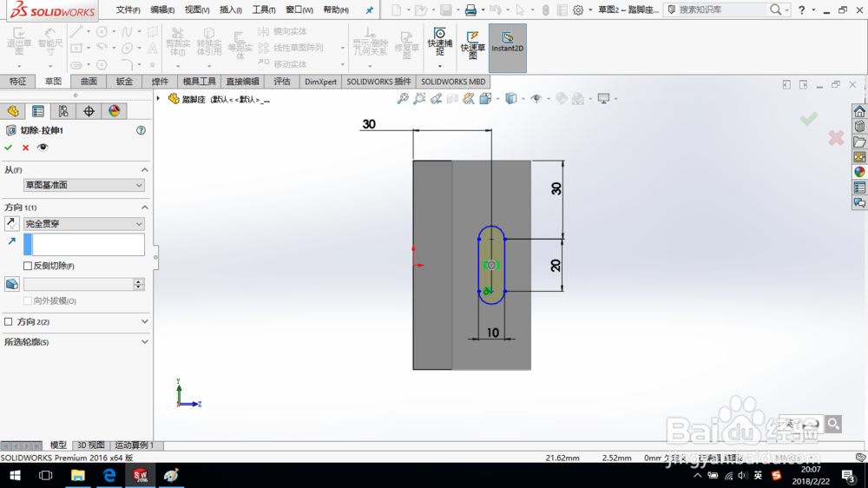The image size is (868, 488).
Task: Select the Smart Dimension (智能尺寸) tool
Action: click(49, 42)
